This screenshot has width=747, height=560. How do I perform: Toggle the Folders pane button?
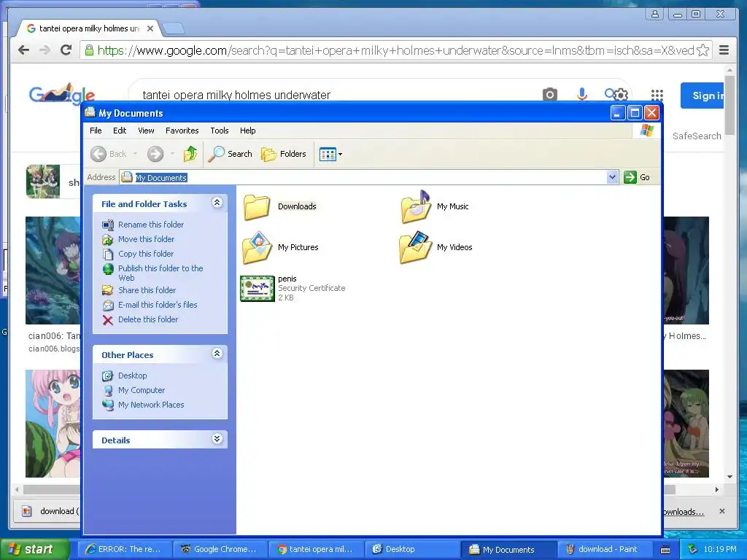tap(284, 154)
